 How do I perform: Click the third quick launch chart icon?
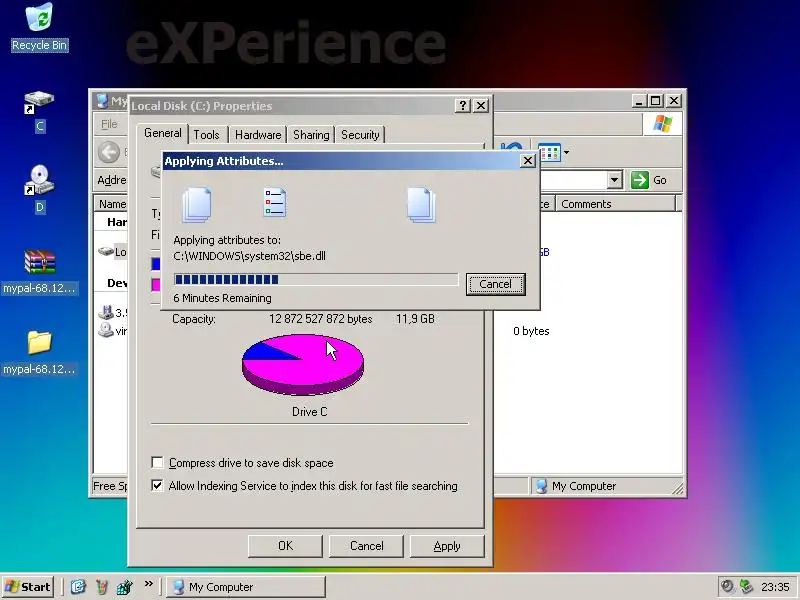[124, 587]
